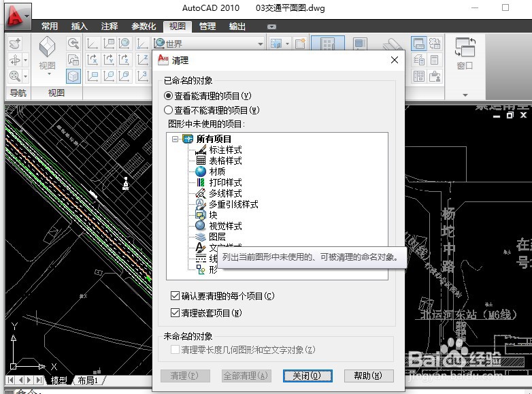
Task: Switch to the 插入 ribbon tab
Action: [x=80, y=26]
